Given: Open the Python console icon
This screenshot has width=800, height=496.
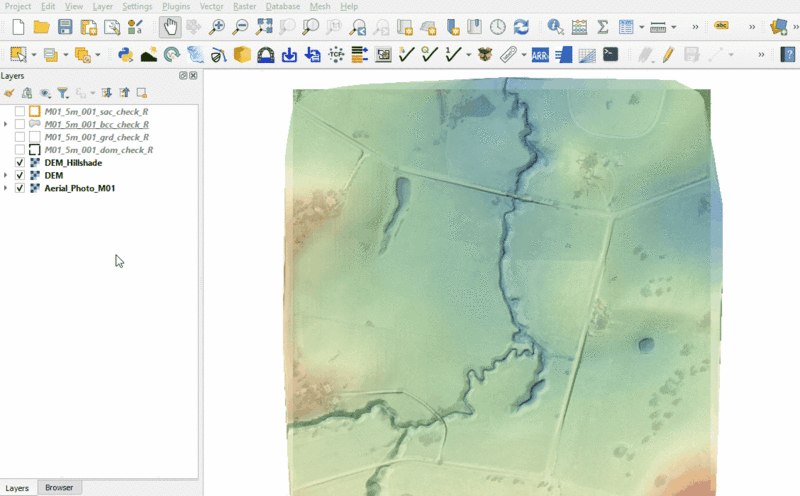Looking at the screenshot, I should point(125,54).
